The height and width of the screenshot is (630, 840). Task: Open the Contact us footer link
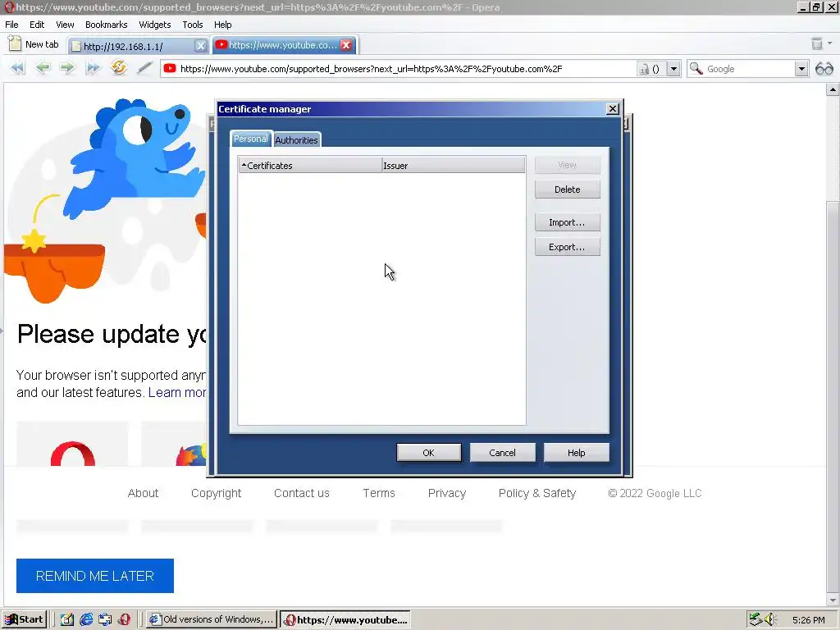pos(302,493)
